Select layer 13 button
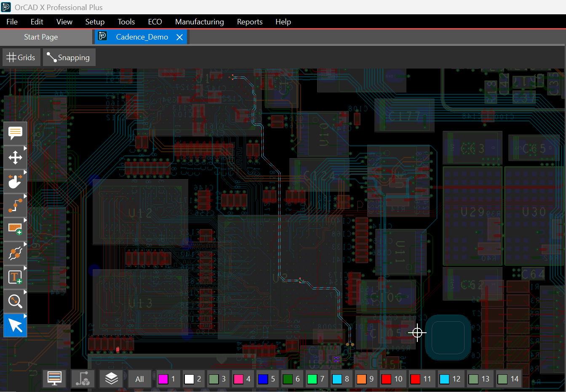Viewport: 566px width, 392px height. tap(480, 379)
